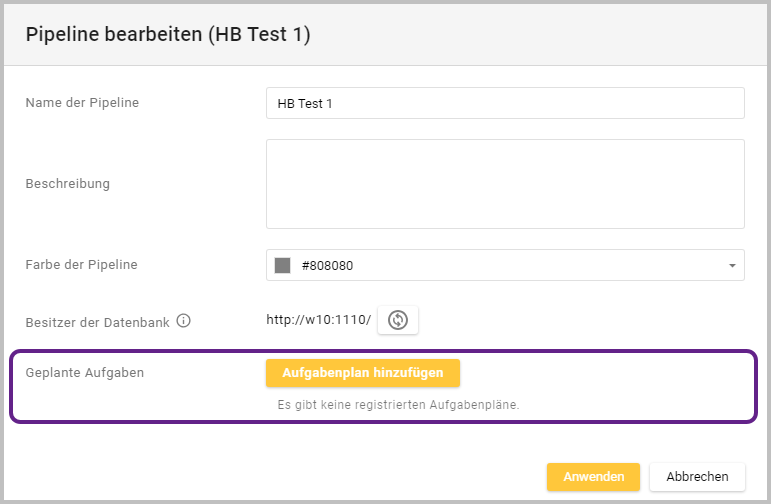Viewport: 771px width, 504px height.
Task: Expand the Farbe der Pipeline dropdown arrow
Action: (x=731, y=266)
